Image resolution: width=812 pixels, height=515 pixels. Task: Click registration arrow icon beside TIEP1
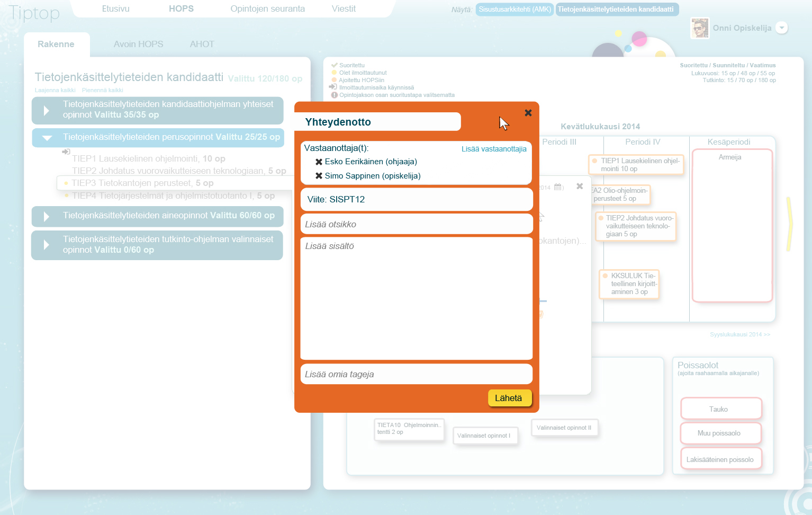[66, 152]
